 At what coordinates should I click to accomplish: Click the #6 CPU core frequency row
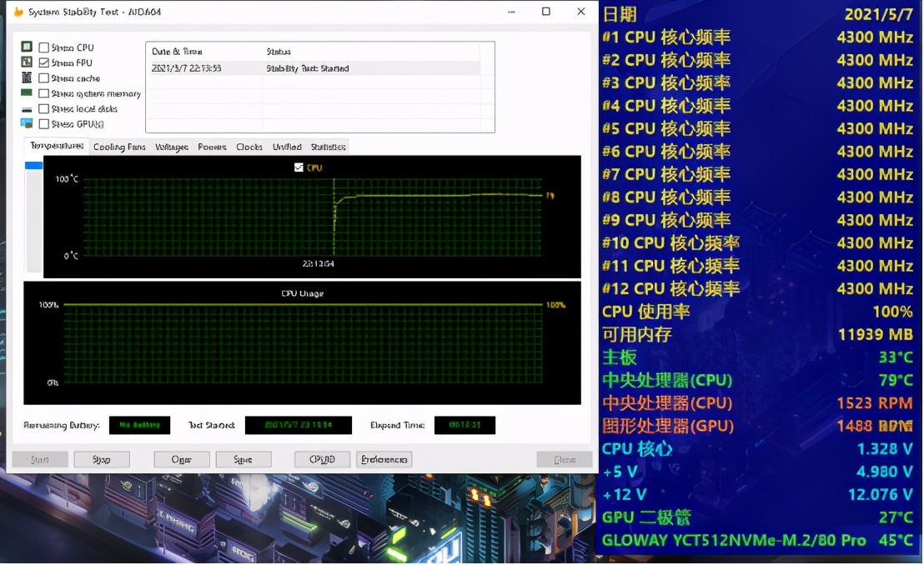point(758,151)
